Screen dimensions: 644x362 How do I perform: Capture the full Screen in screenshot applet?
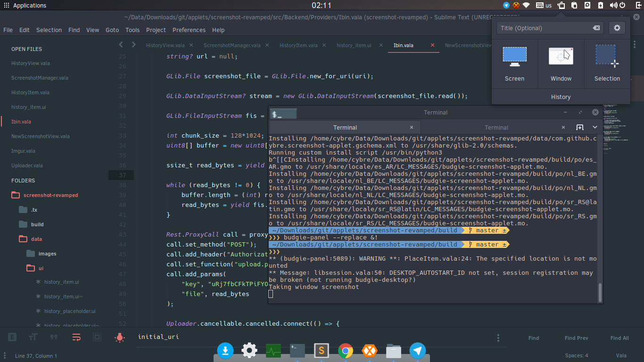[x=514, y=64]
